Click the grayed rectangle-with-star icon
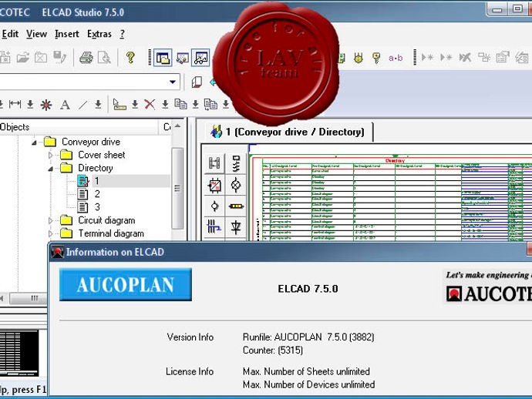Viewport: 532px width, 399px height. pyautogui.click(x=484, y=58)
